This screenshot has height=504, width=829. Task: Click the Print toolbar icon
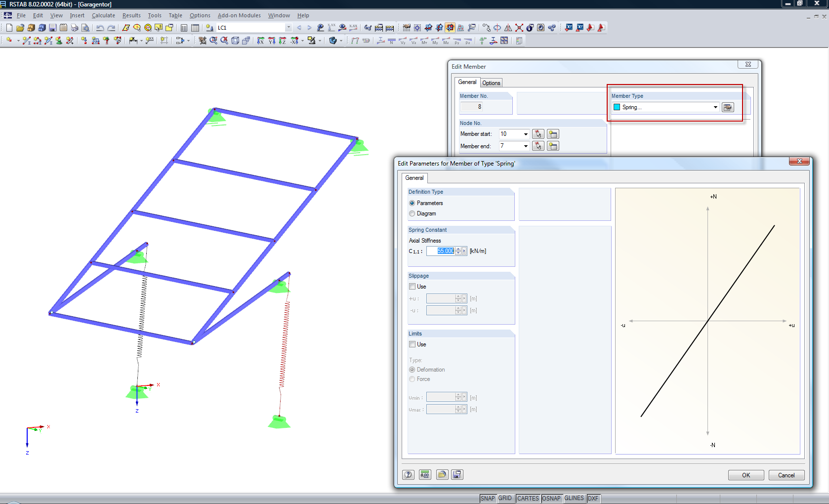[x=74, y=28]
